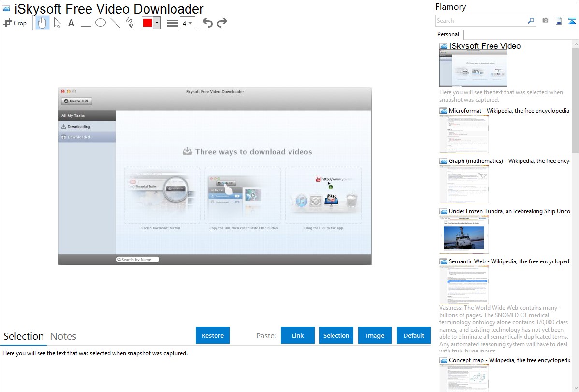Click the camera capture icon
The width and height of the screenshot is (579, 392).
click(x=545, y=21)
